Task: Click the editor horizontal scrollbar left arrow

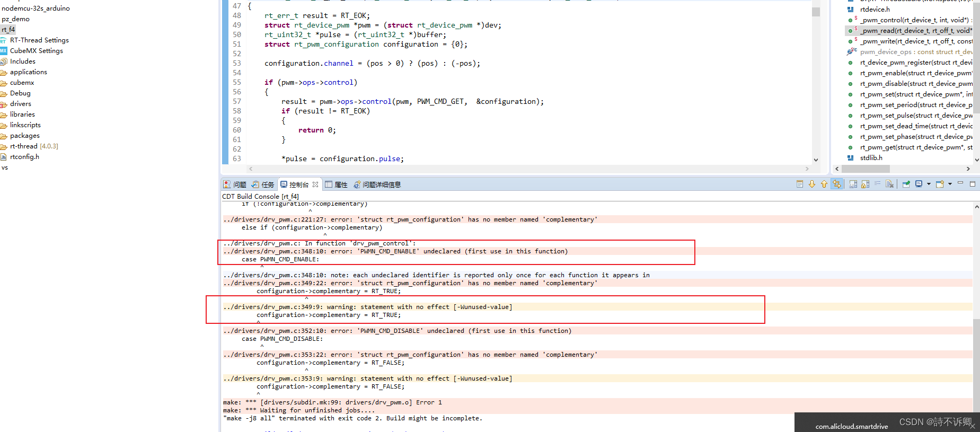Action: click(x=251, y=169)
